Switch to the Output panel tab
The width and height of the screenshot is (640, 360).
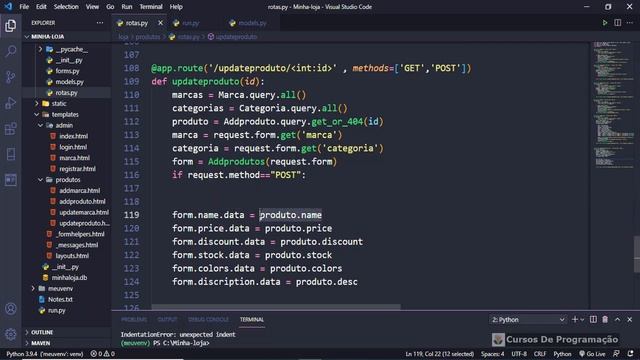pos(167,320)
